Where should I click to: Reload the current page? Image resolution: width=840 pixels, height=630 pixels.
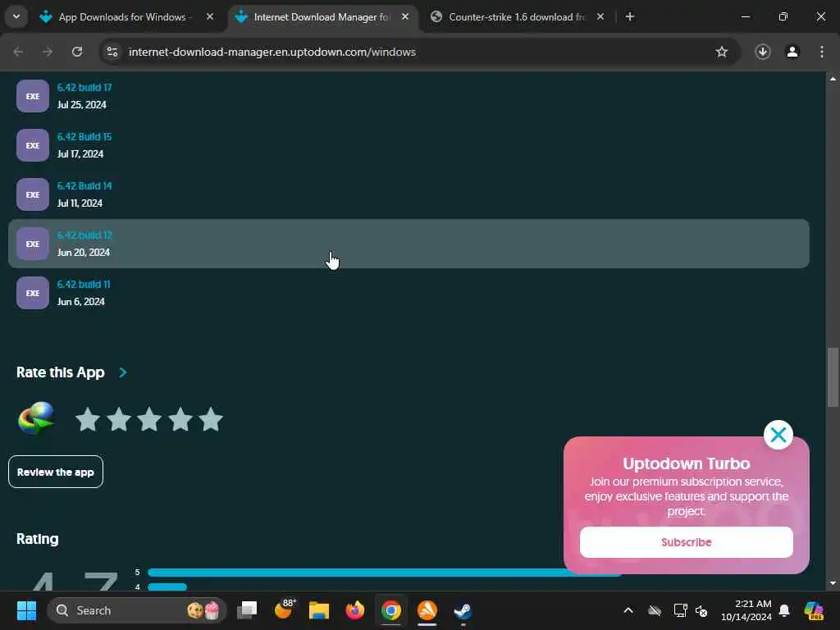[77, 52]
